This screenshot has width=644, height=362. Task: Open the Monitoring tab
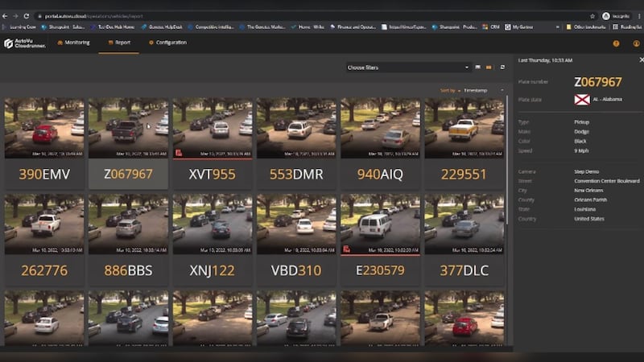73,43
